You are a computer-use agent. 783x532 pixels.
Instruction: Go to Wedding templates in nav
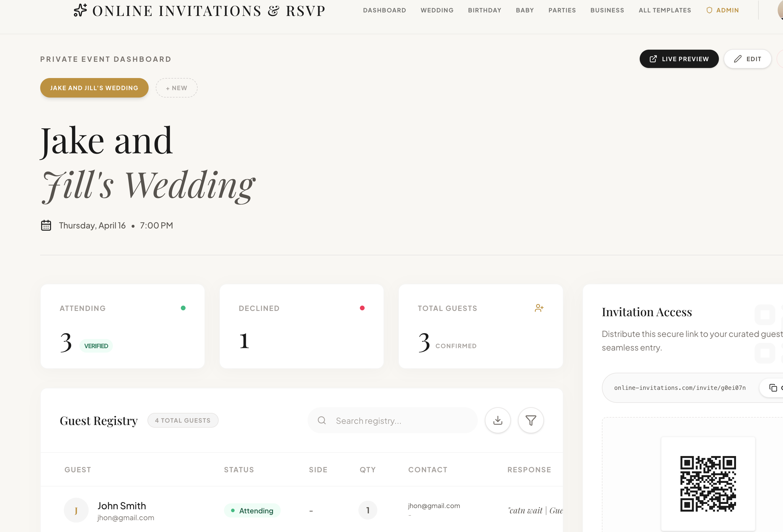[437, 10]
